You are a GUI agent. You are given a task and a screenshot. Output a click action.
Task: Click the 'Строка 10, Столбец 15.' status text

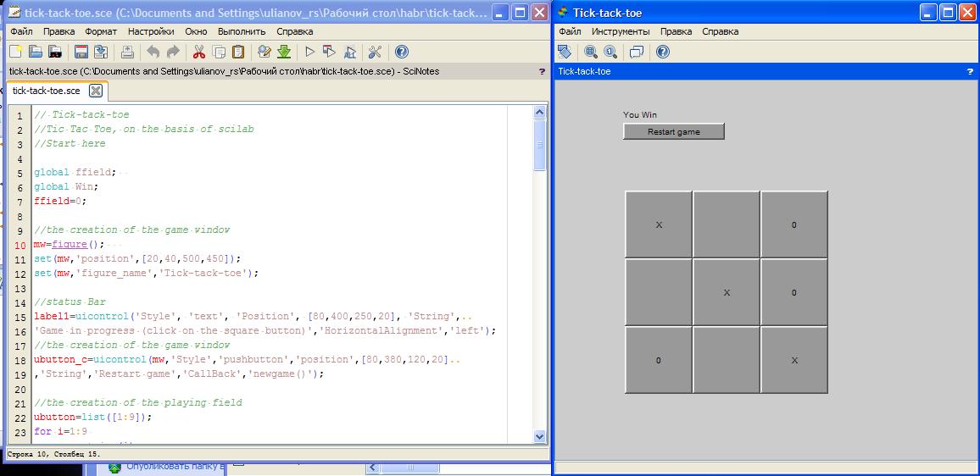(54, 454)
